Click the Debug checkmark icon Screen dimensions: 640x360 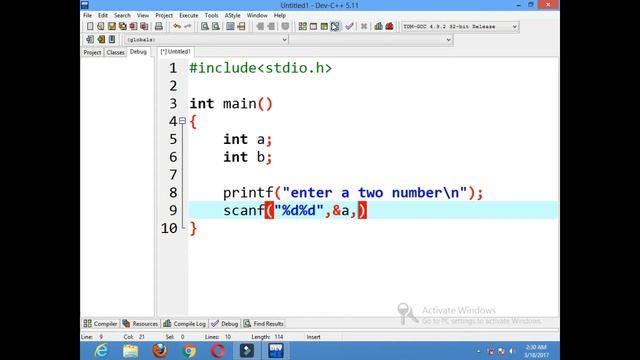click(x=349, y=27)
